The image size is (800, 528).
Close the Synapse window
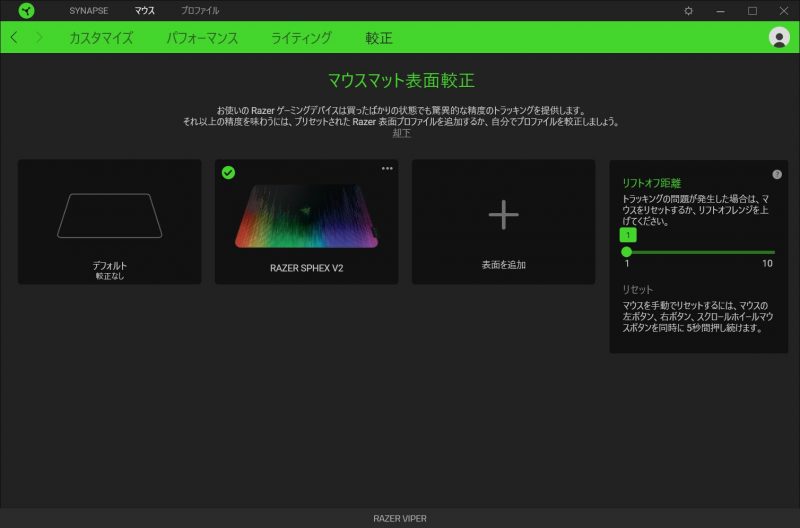tap(784, 11)
